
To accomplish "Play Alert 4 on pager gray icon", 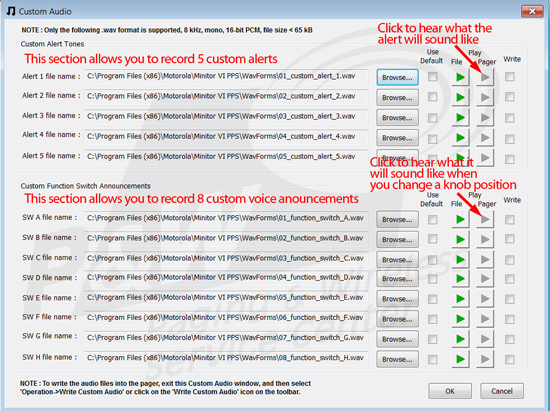I will [485, 137].
